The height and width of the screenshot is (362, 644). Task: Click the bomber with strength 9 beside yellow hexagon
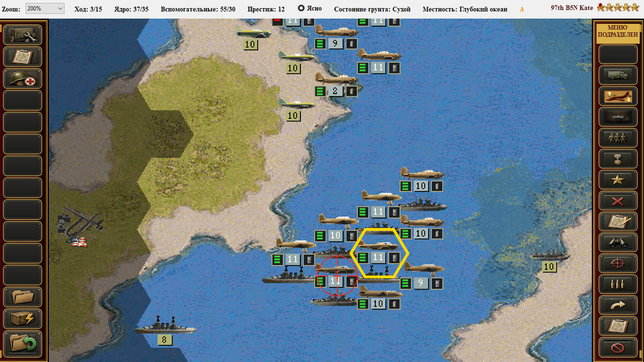click(423, 275)
